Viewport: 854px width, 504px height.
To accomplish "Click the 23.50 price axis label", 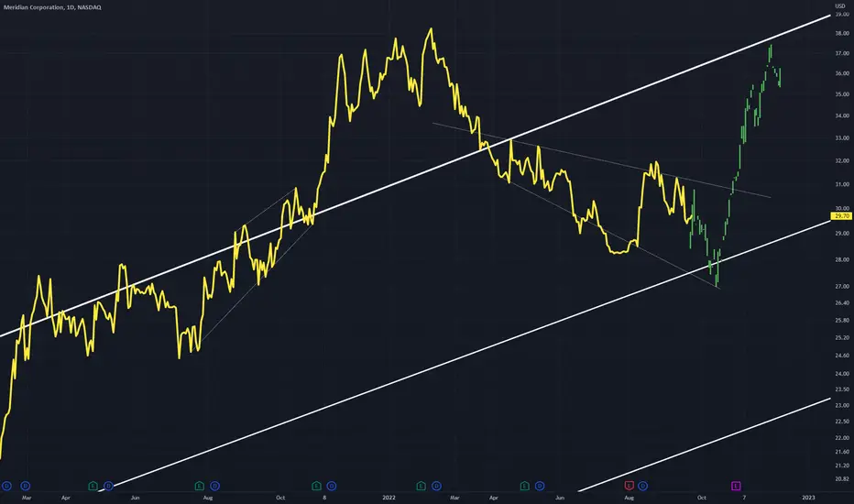I will pos(842,389).
